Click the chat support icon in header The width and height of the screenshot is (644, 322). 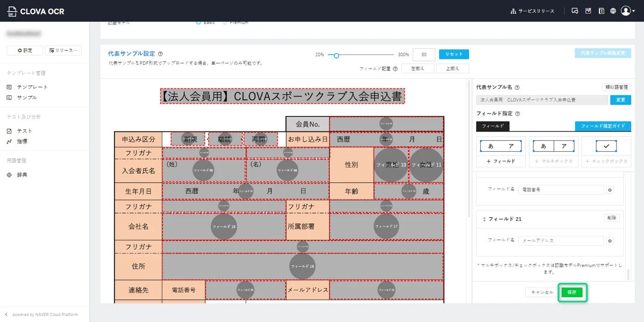[575, 11]
